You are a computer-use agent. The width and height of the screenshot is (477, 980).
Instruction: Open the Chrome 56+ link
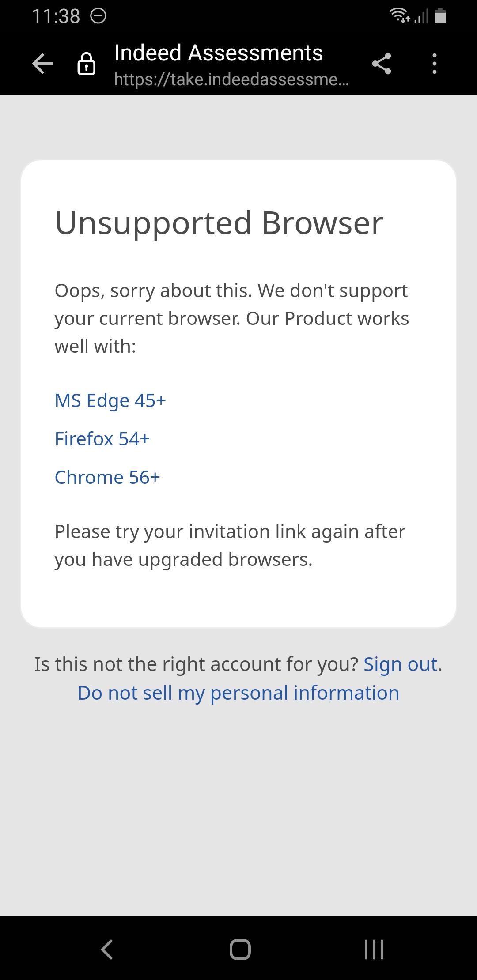(x=107, y=477)
